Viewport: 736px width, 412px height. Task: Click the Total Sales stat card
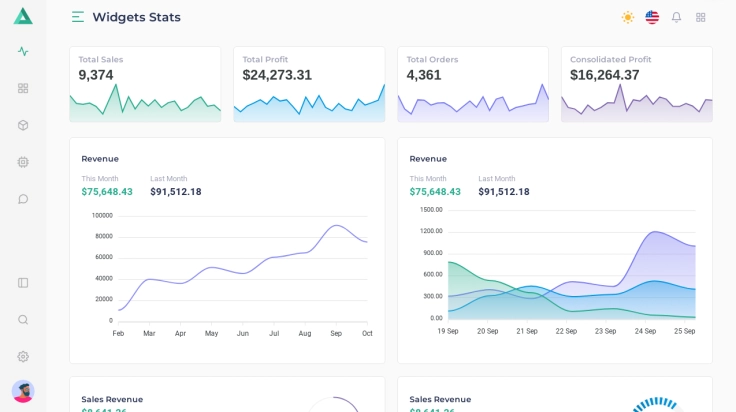click(x=145, y=84)
